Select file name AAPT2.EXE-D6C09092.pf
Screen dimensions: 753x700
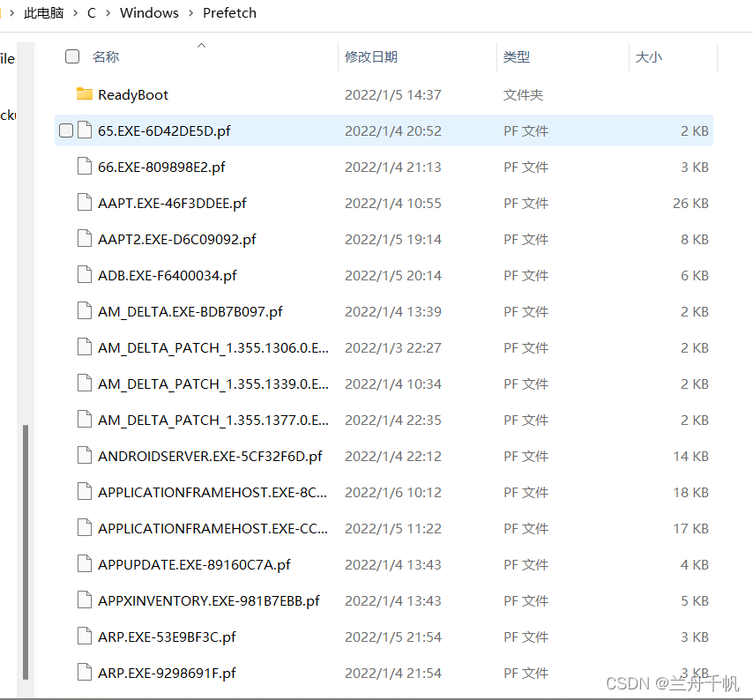(177, 239)
